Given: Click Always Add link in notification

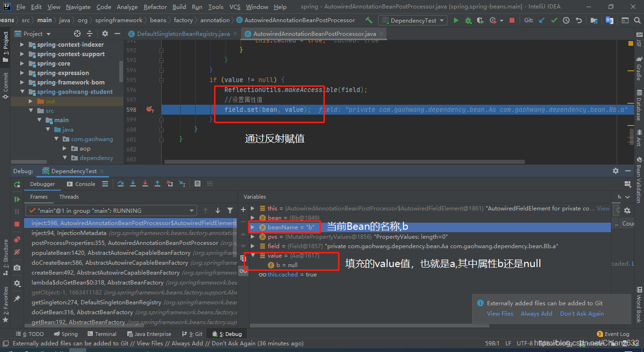Looking at the screenshot, I should pyautogui.click(x=537, y=313).
